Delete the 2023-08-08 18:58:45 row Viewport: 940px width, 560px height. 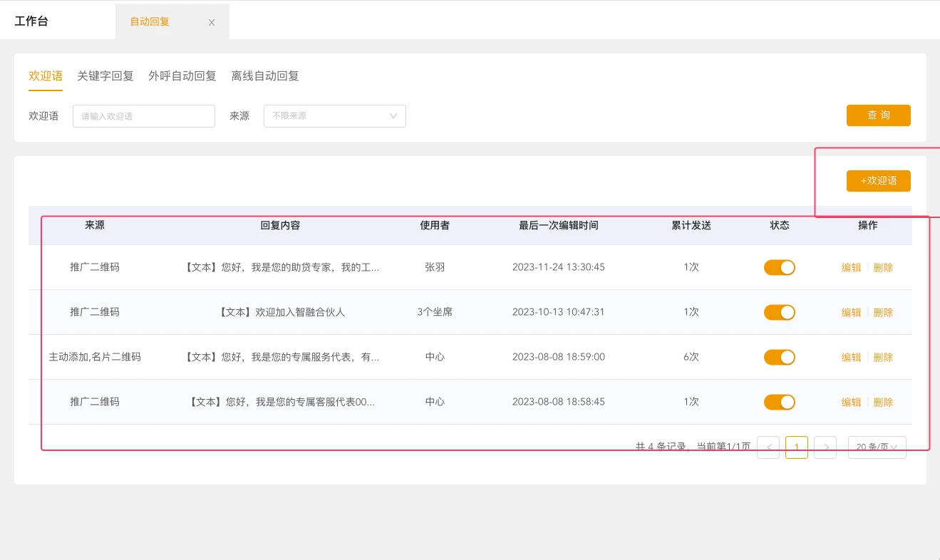[883, 403]
